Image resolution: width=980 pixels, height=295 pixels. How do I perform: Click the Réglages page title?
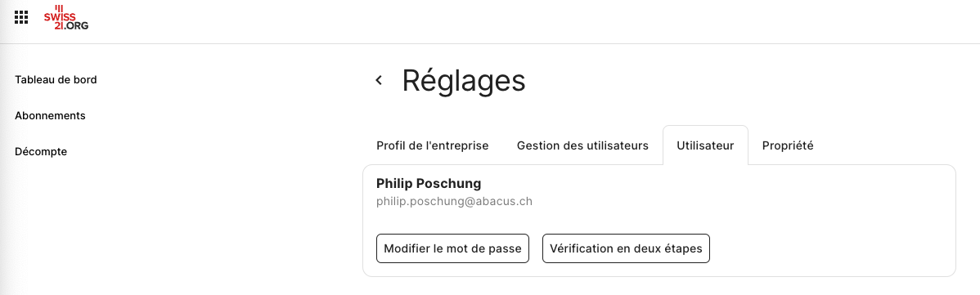tap(464, 81)
